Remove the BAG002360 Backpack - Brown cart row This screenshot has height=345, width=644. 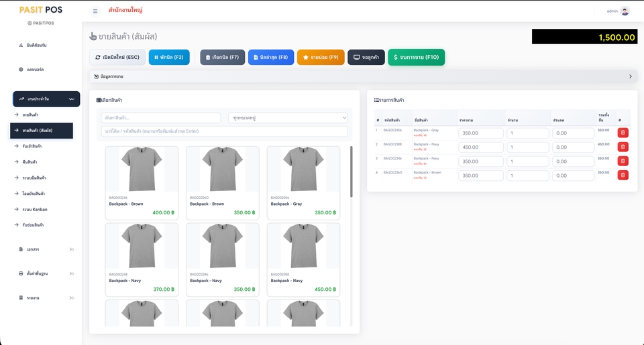pos(623,175)
